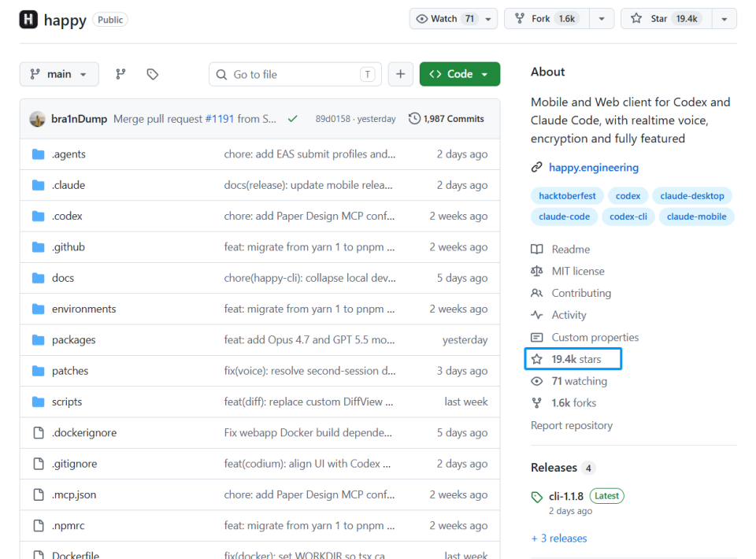Open pull request #1191 link
The height and width of the screenshot is (559, 756).
click(220, 119)
